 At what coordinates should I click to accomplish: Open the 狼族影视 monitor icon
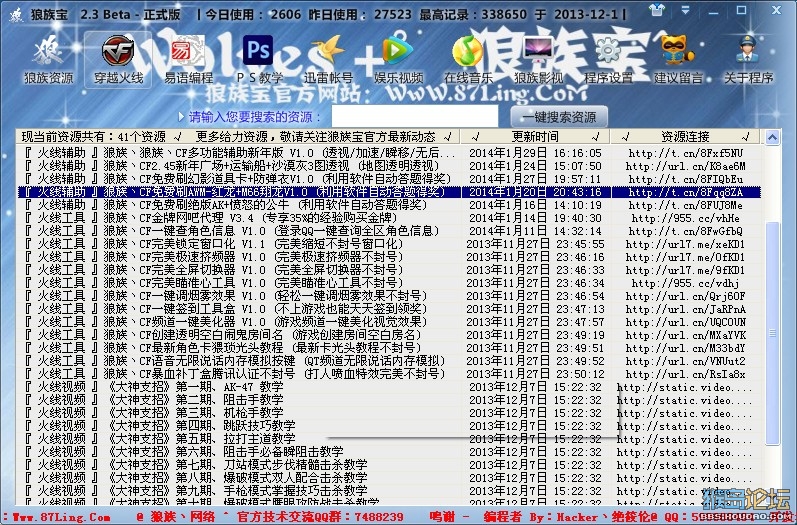pos(538,59)
